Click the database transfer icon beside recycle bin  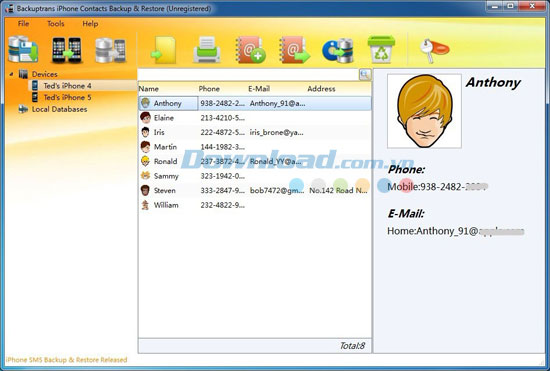[x=337, y=50]
